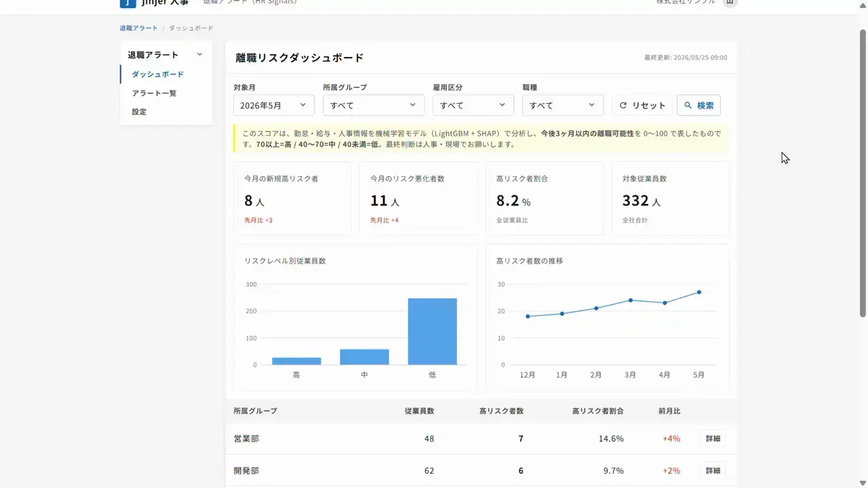Click the jinjer logo icon
Viewport: 868px width, 488px height.
click(127, 3)
